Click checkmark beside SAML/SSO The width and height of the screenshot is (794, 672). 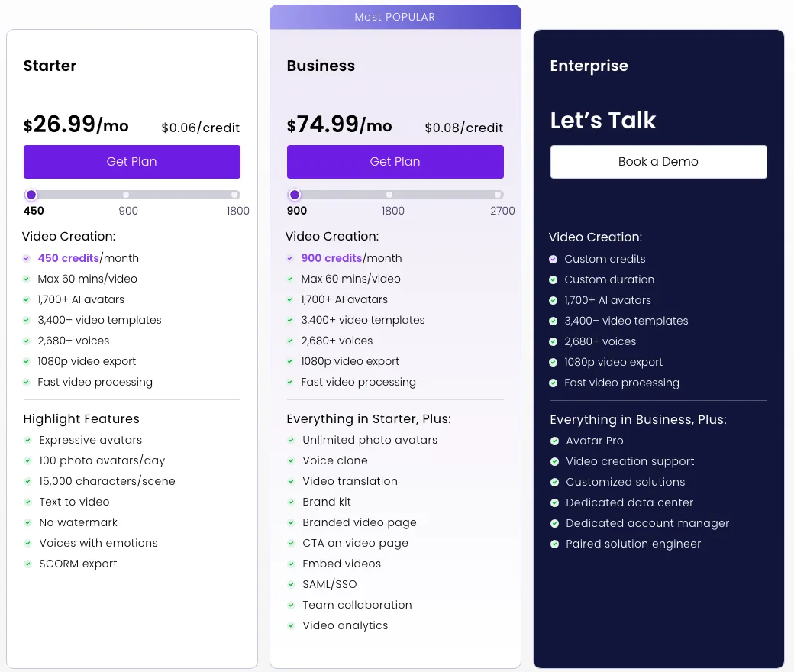(x=291, y=584)
